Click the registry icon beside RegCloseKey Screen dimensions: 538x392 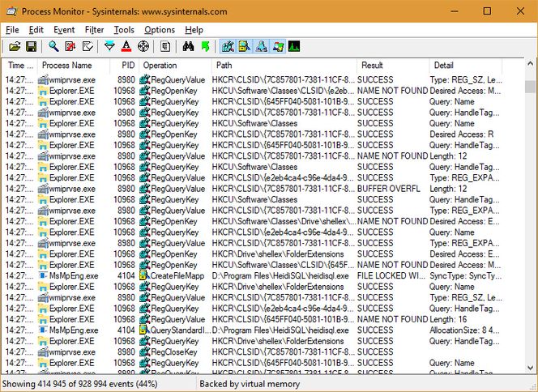point(145,352)
